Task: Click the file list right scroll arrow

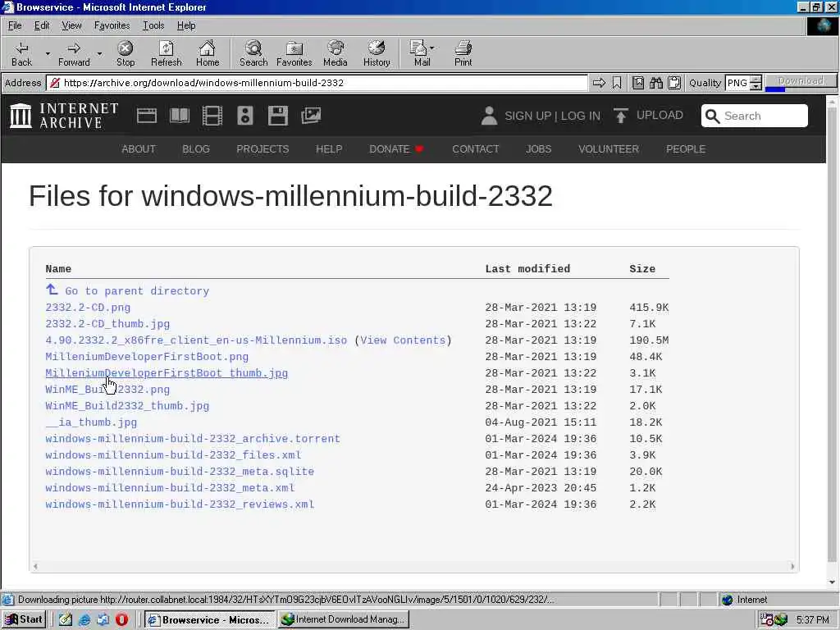Action: point(792,566)
